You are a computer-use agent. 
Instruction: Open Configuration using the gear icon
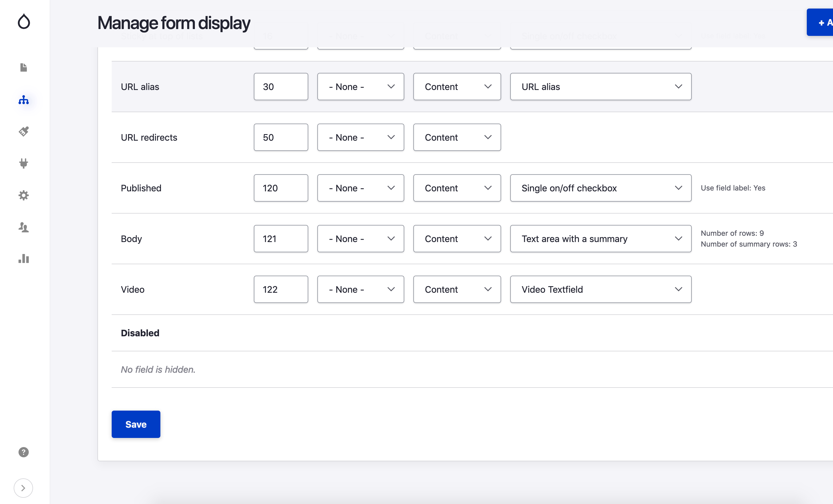[23, 195]
